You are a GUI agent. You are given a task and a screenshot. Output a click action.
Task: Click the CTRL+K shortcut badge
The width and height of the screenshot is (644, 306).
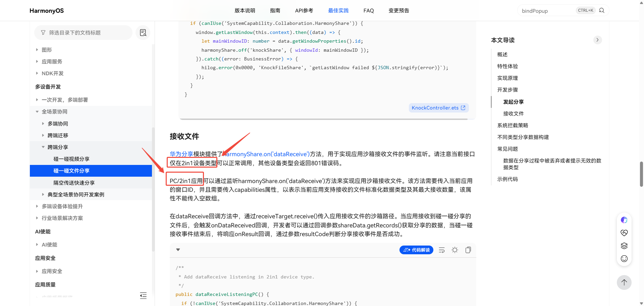tap(586, 10)
